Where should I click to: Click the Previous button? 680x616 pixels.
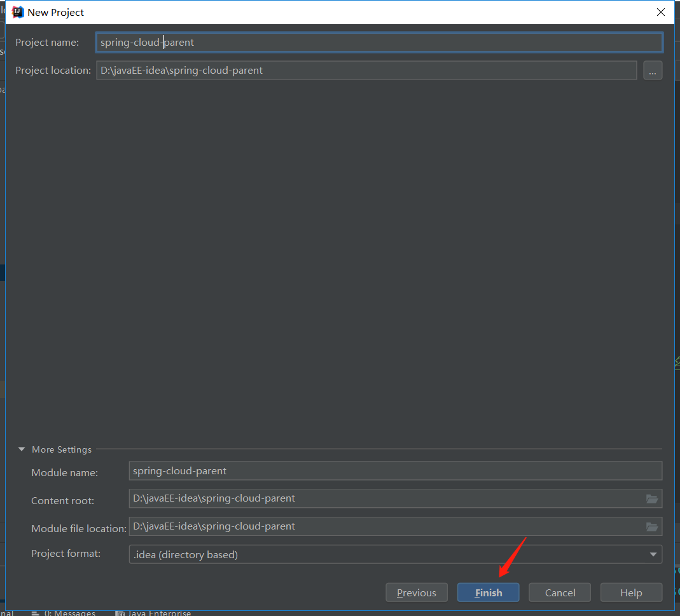click(416, 592)
